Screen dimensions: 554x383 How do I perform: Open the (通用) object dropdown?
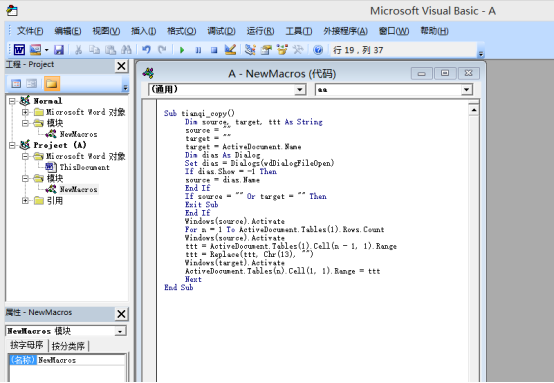click(x=300, y=90)
